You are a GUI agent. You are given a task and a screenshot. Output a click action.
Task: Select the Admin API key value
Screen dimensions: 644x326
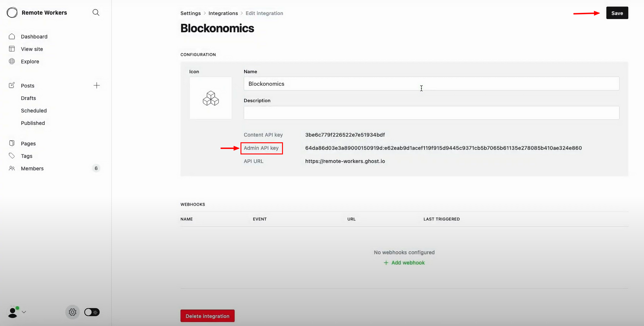pos(443,148)
